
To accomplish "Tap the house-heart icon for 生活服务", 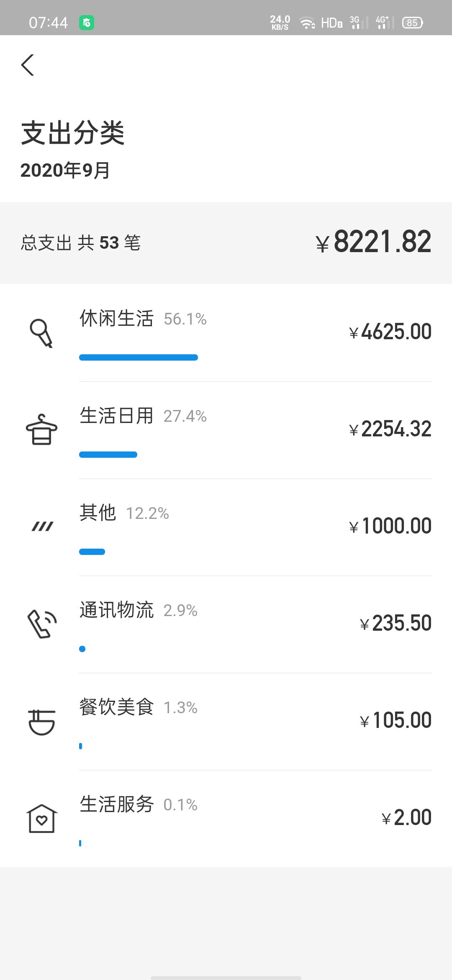I will click(x=41, y=818).
